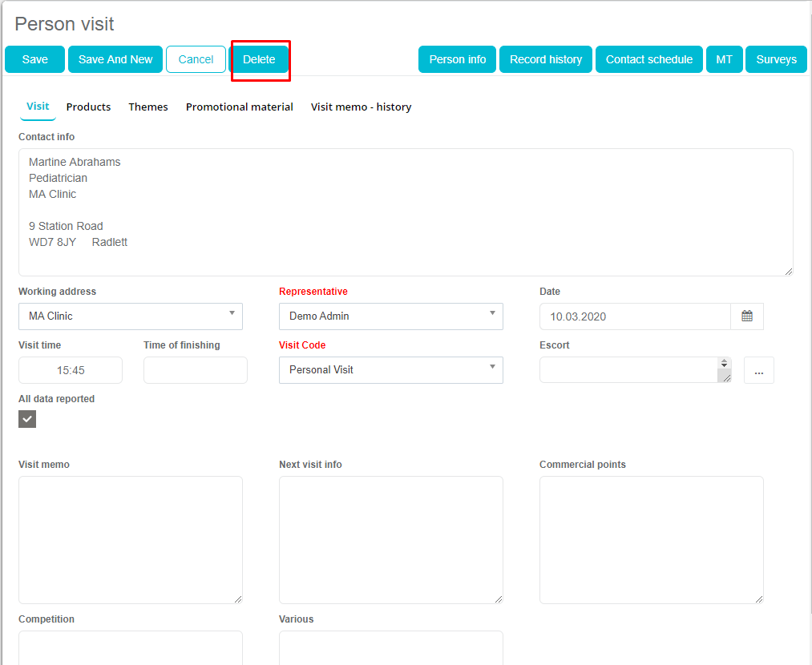
Task: Open the Date calendar picker icon
Action: pos(746,316)
